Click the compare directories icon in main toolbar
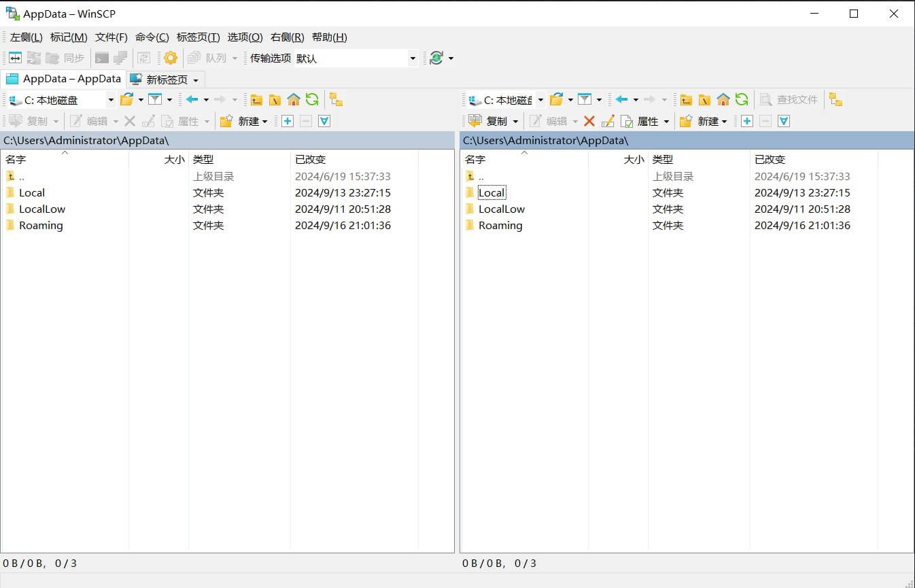Image resolution: width=915 pixels, height=588 pixels. pyautogui.click(x=14, y=58)
